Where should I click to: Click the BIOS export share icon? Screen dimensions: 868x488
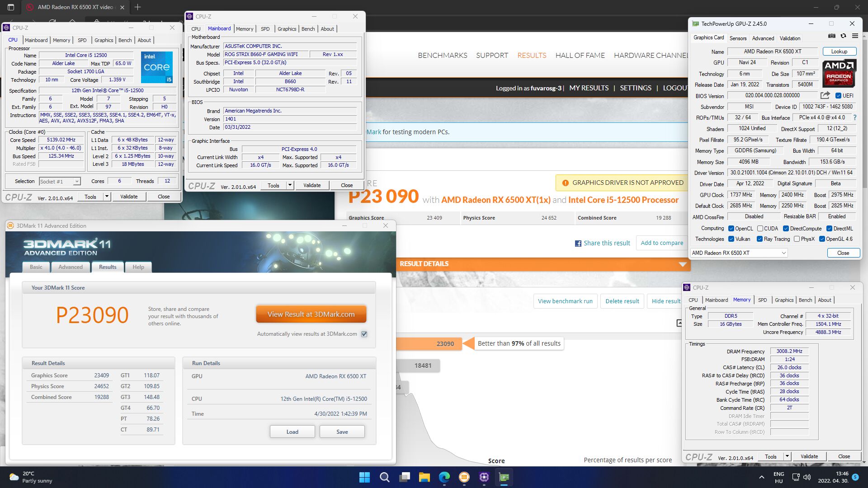[825, 95]
